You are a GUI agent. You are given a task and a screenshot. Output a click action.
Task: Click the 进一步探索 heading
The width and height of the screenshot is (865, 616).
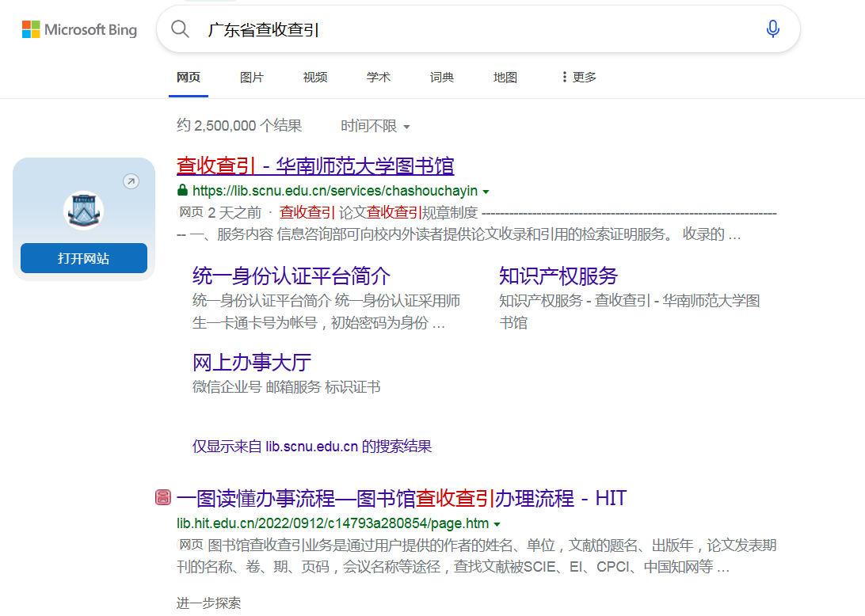click(x=208, y=603)
